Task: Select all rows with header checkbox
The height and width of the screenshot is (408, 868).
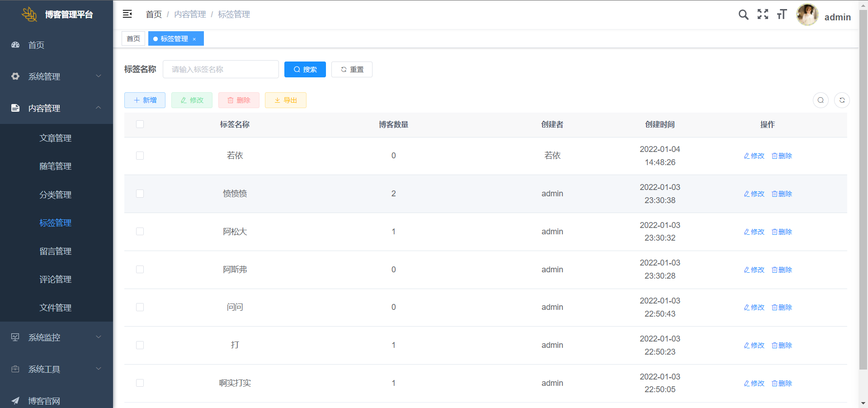Action: [140, 124]
